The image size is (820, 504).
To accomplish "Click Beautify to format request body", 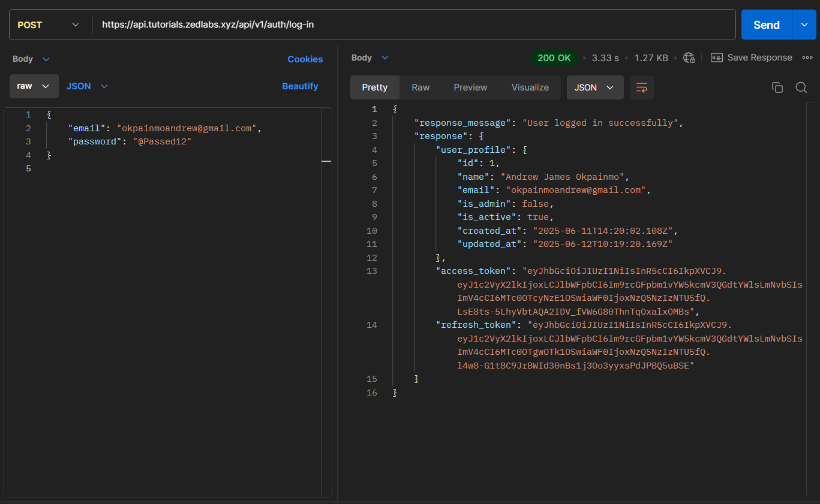I will tap(300, 86).
